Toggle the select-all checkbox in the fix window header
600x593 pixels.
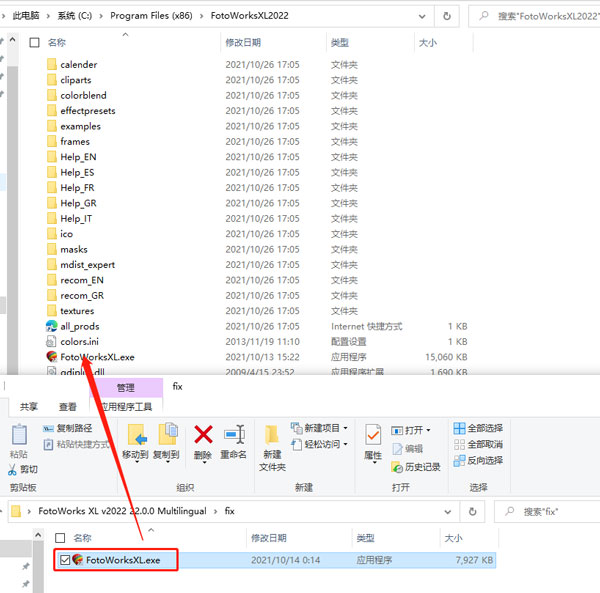[60, 538]
